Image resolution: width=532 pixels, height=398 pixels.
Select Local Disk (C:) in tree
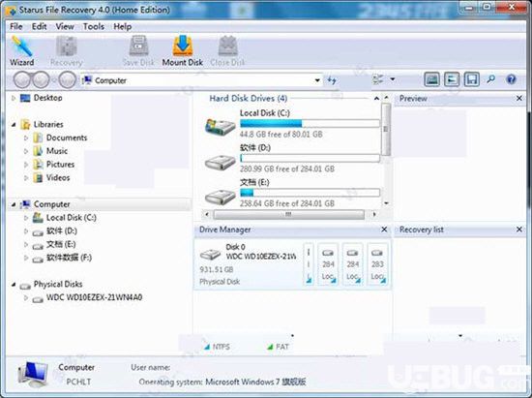pos(72,217)
